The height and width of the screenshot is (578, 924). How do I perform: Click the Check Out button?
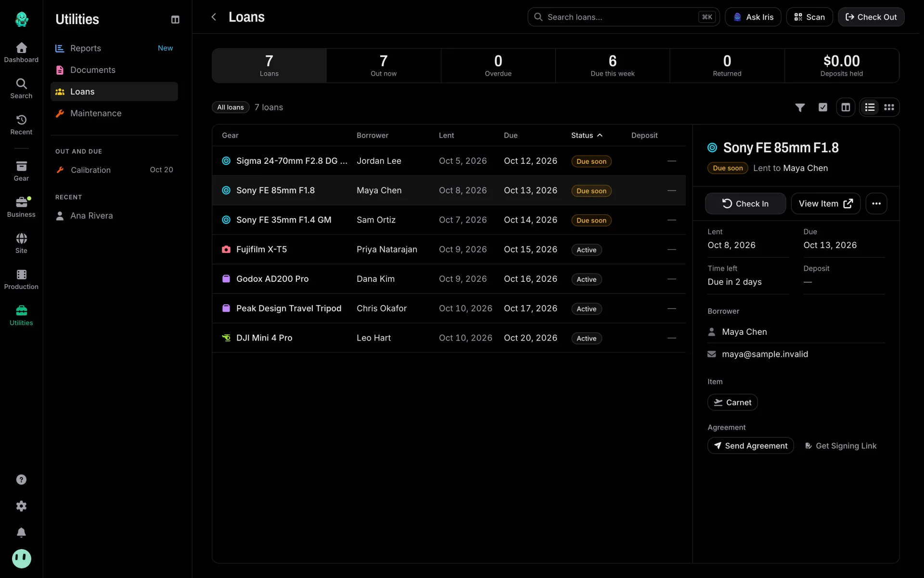(x=871, y=17)
